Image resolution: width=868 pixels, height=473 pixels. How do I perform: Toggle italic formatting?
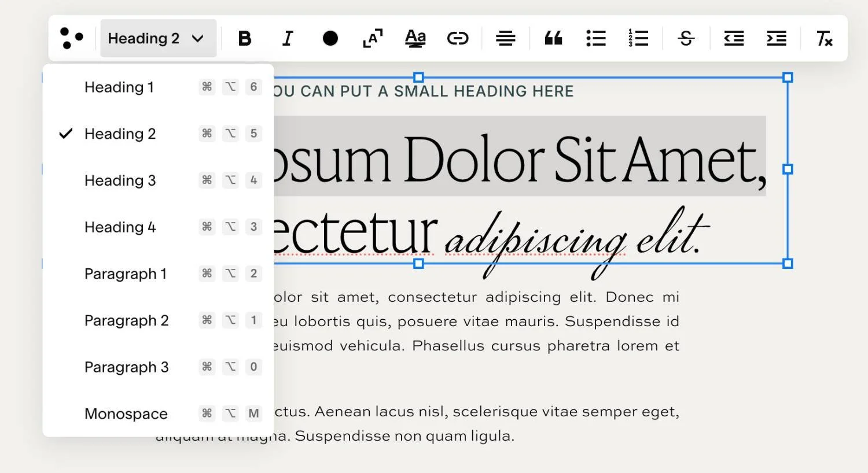[x=288, y=39]
